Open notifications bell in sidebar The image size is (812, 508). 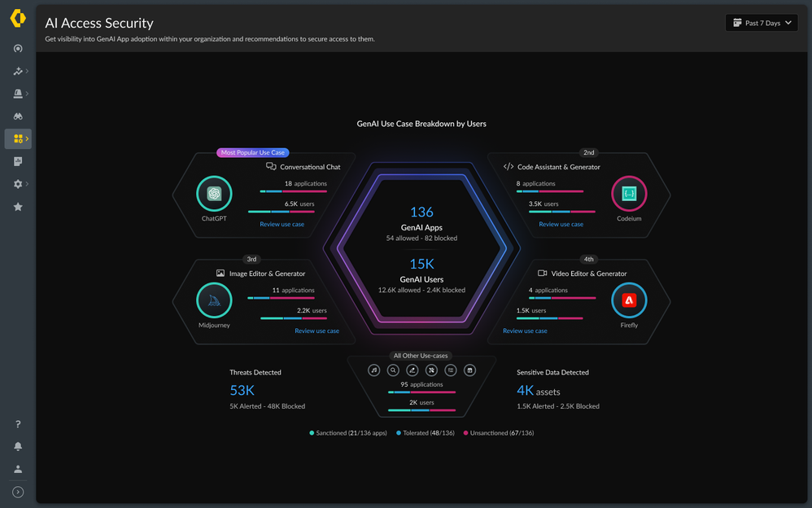[18, 446]
